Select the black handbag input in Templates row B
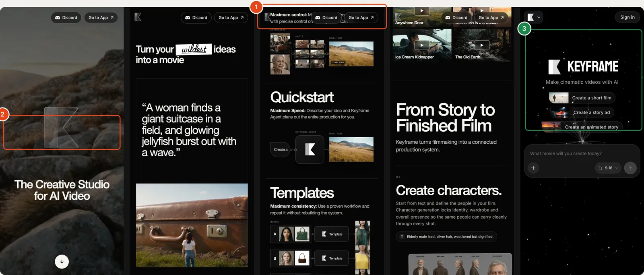Screen dimensions: 644x275 [x=302, y=258]
